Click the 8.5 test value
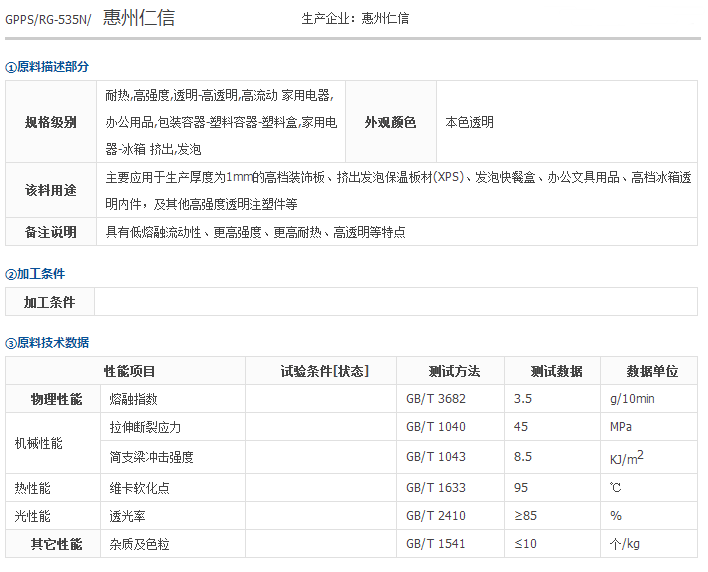The height and width of the screenshot is (572, 708). click(x=523, y=457)
